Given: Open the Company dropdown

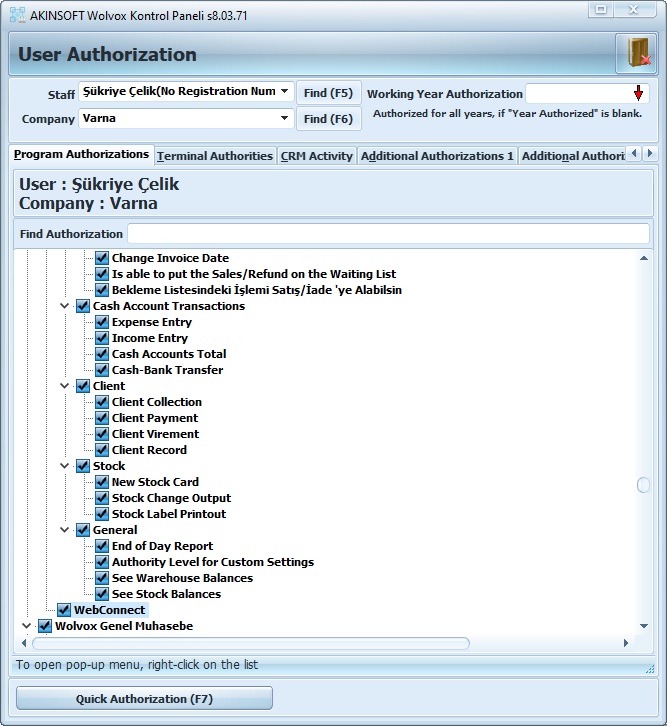Looking at the screenshot, I should pos(284,118).
